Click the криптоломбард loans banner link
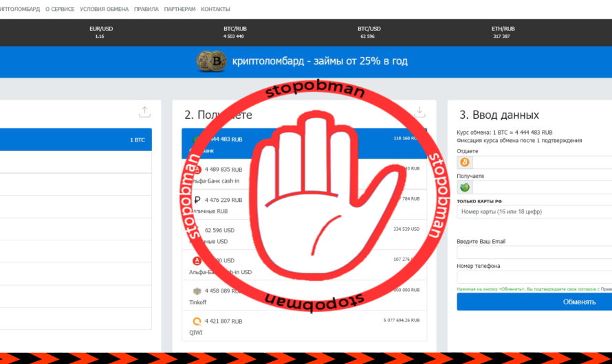Image resolution: width=612 pixels, height=364 pixels. (x=320, y=61)
